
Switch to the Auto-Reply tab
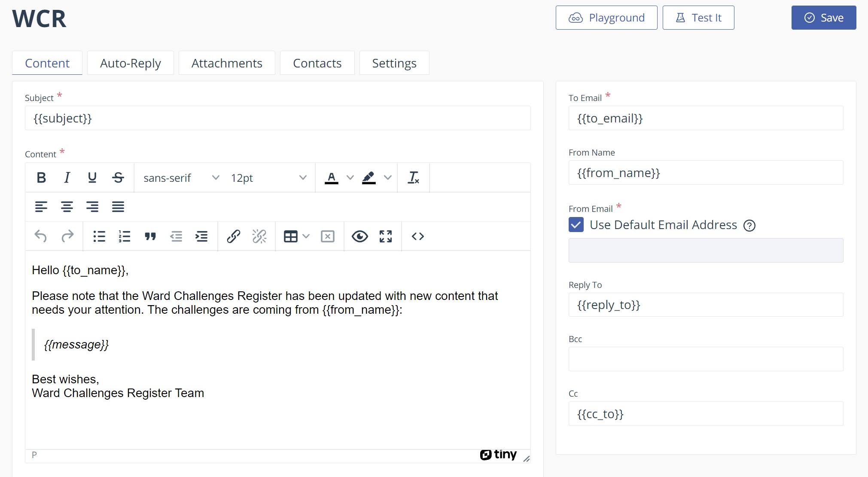click(130, 63)
